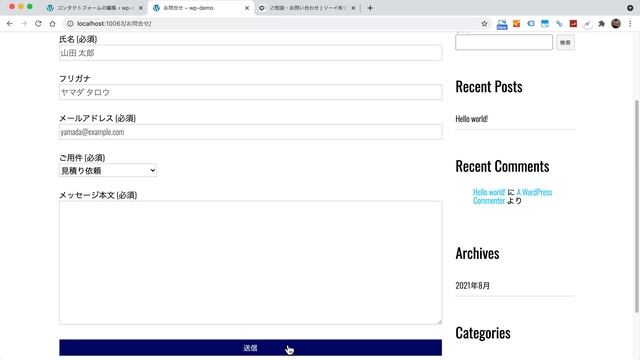This screenshot has height=360, width=640.
Task: Click the Archives heading text
Action: pos(477,253)
